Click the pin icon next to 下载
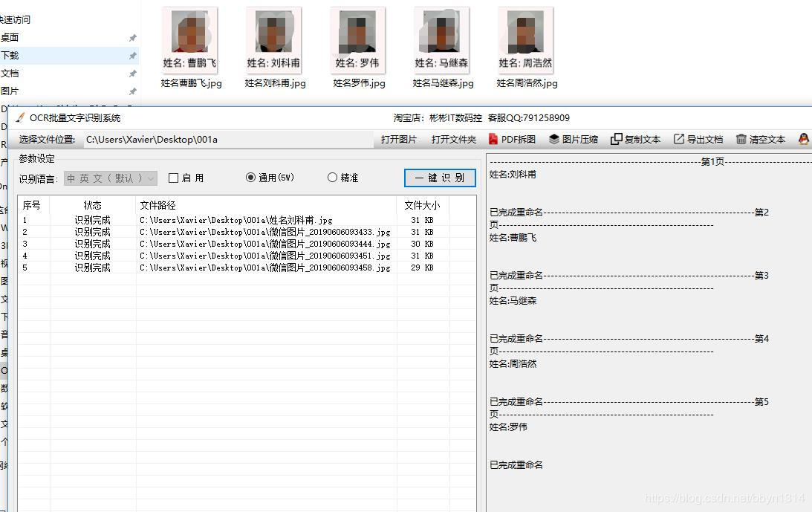The height and width of the screenshot is (512, 812). (132, 56)
